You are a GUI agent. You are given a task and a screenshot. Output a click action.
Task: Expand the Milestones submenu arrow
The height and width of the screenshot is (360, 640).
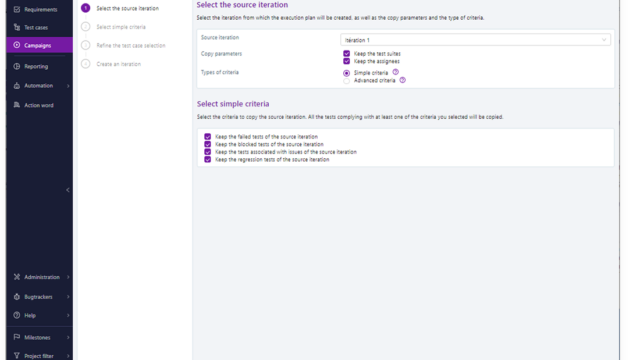coord(68,337)
